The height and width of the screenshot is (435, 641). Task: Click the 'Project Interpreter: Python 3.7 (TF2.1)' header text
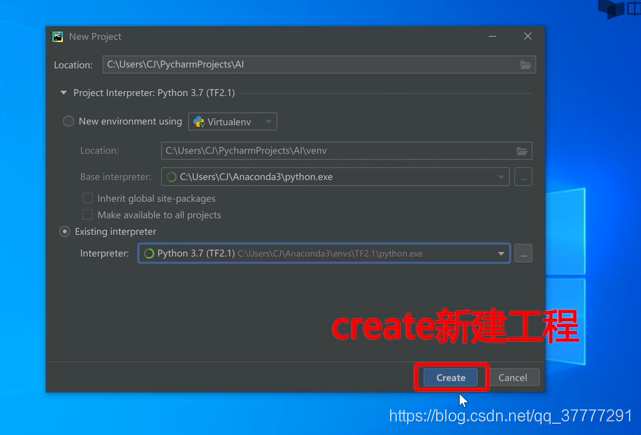point(154,93)
